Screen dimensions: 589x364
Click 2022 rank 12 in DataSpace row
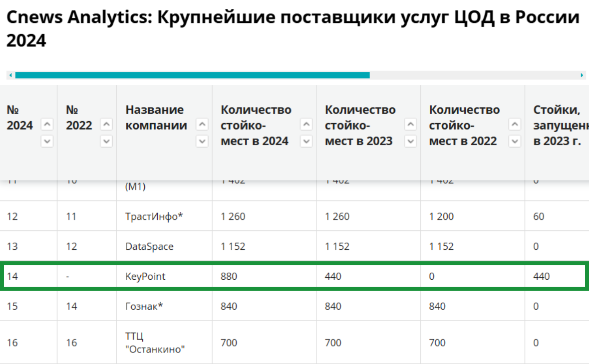tap(71, 246)
